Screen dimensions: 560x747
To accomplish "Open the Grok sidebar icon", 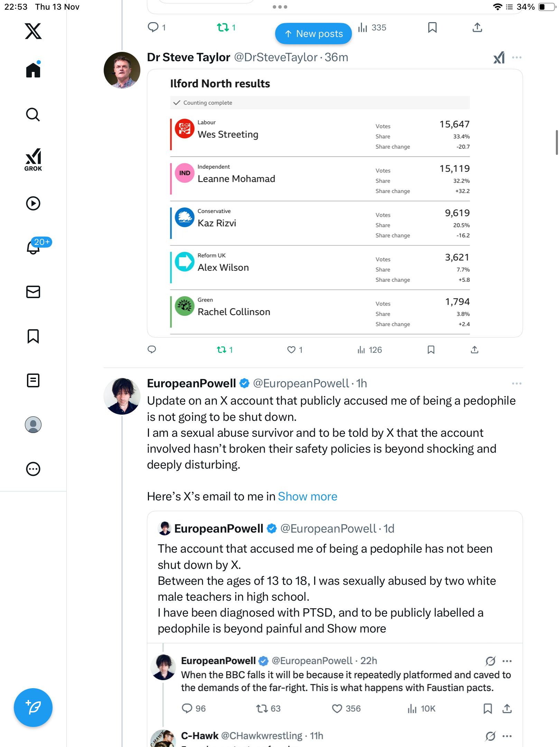I will [33, 160].
